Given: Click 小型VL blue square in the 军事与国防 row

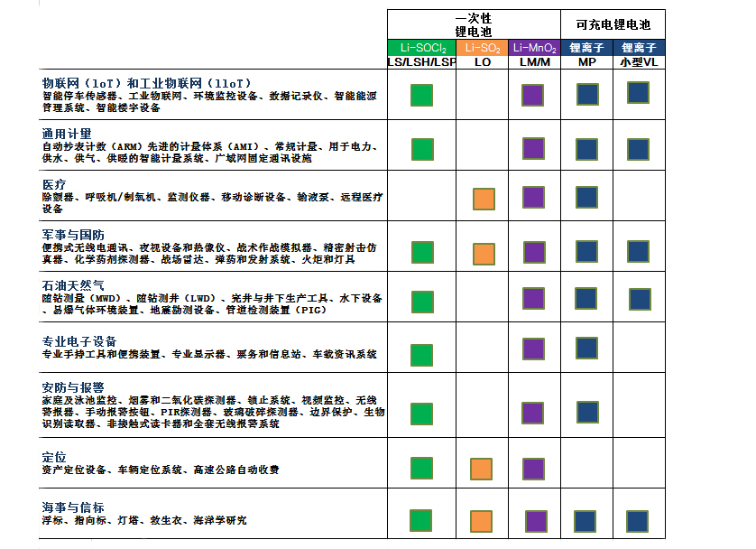Looking at the screenshot, I should [x=639, y=251].
